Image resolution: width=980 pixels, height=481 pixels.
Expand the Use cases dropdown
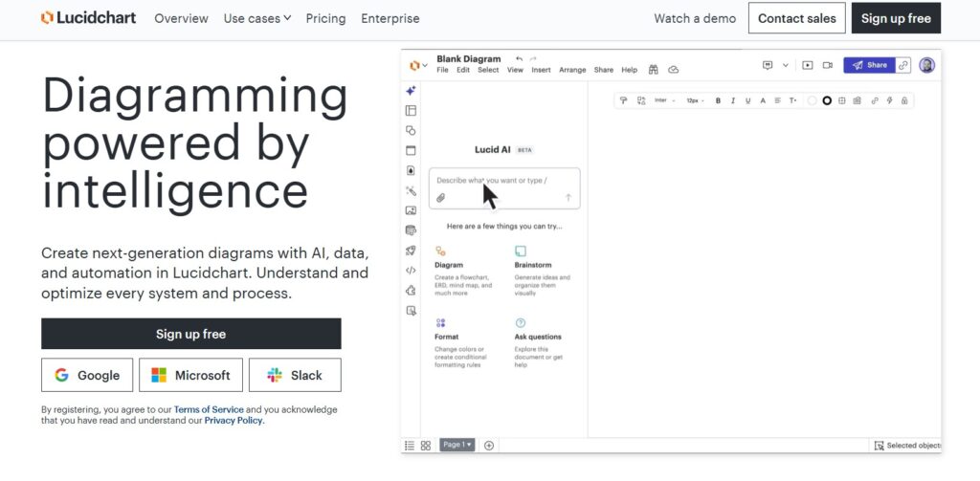pos(257,19)
